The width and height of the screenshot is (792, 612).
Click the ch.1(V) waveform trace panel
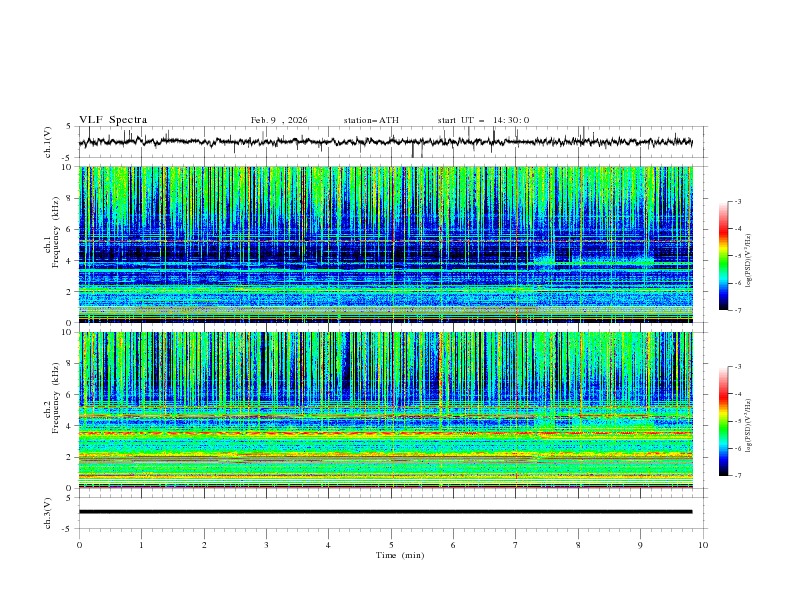pos(390,142)
